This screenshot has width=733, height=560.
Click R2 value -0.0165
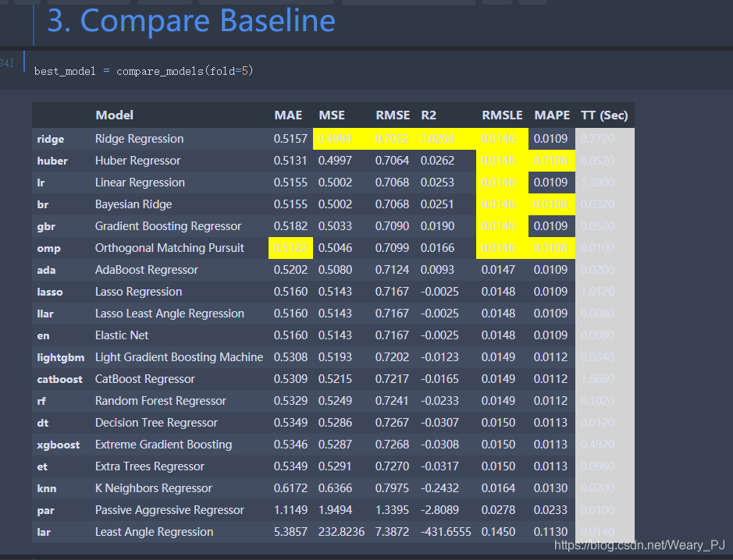439,379
